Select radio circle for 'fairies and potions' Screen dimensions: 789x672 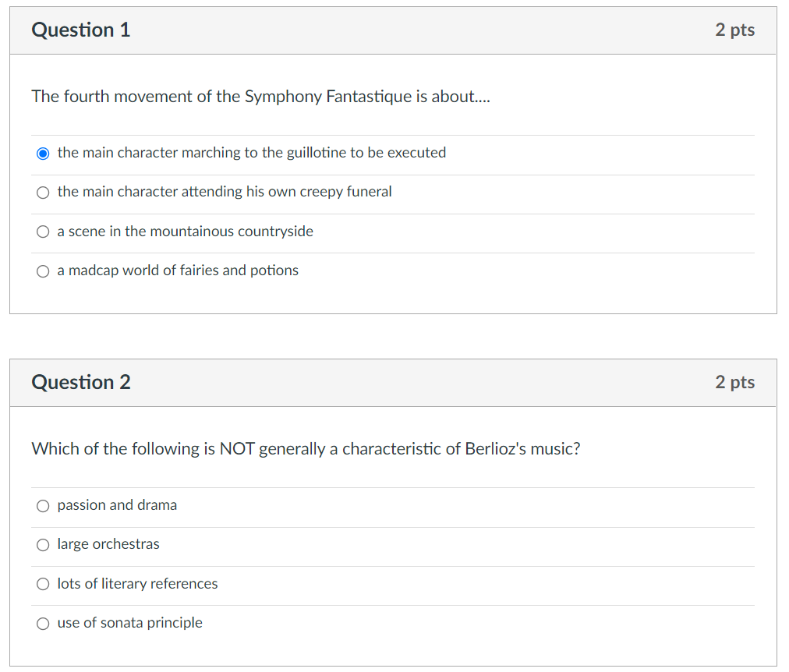pyautogui.click(x=43, y=271)
